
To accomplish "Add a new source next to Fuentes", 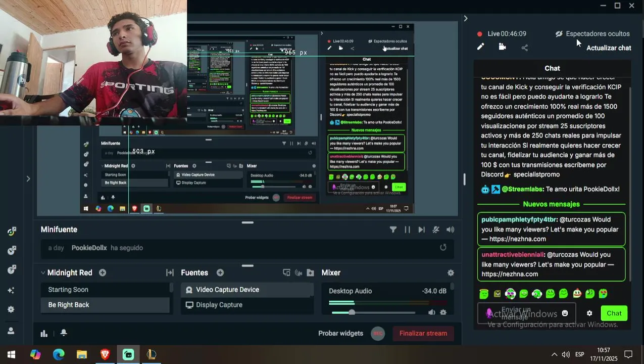I will click(220, 272).
